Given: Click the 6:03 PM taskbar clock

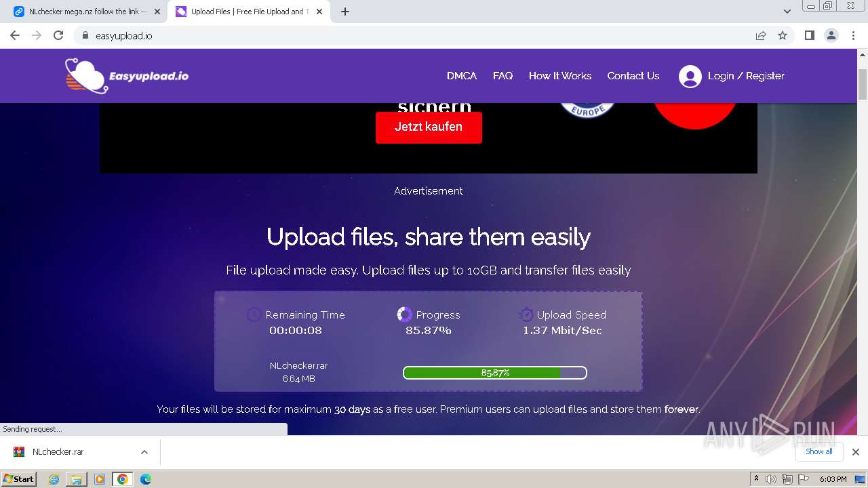Looking at the screenshot, I should point(833,479).
